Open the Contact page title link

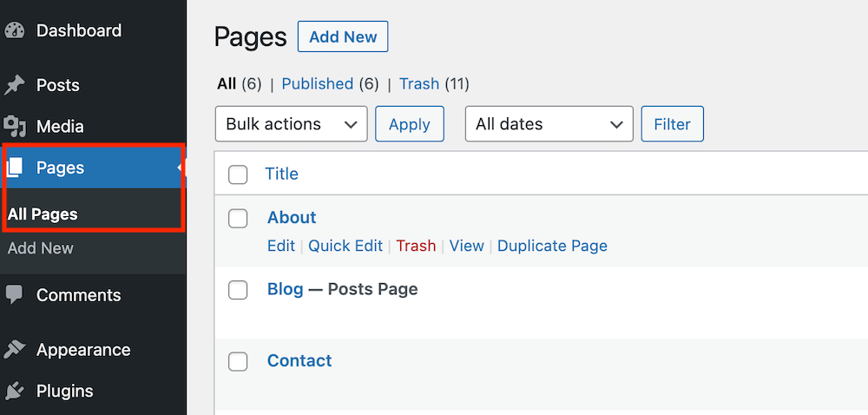click(299, 361)
